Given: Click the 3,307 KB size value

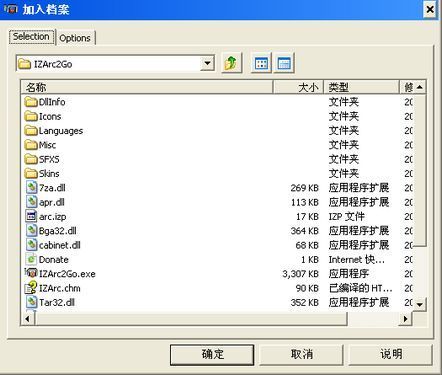Looking at the screenshot, I should click(301, 274).
